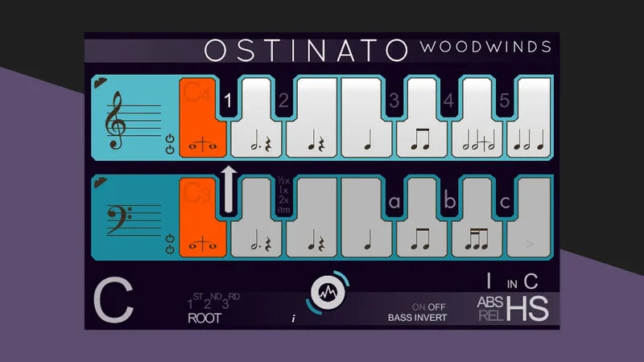Select 1st inversion option
Viewport: 644px width, 362px height.
(195, 301)
